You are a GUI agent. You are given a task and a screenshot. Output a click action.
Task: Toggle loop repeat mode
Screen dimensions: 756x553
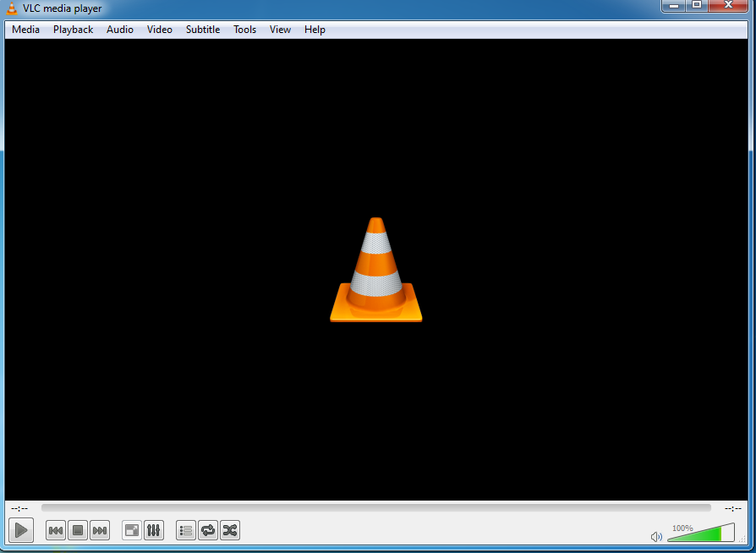208,530
